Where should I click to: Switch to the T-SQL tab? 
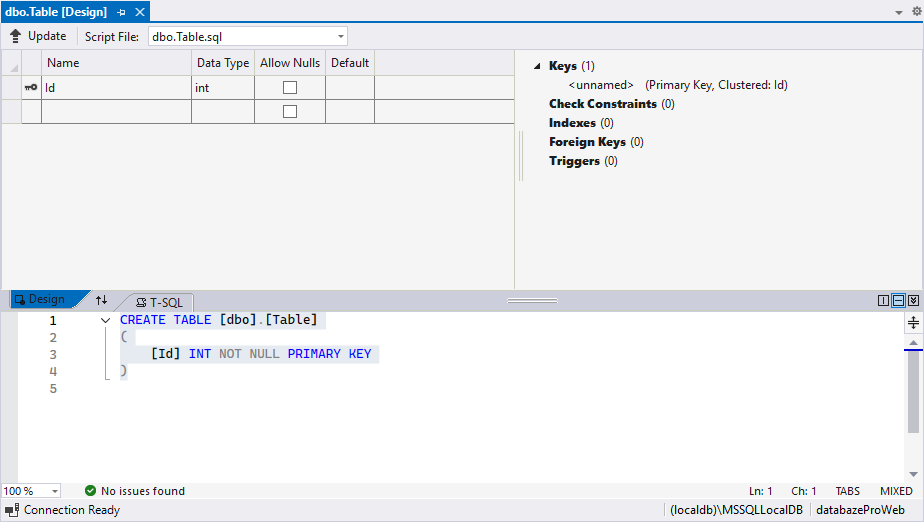[159, 302]
